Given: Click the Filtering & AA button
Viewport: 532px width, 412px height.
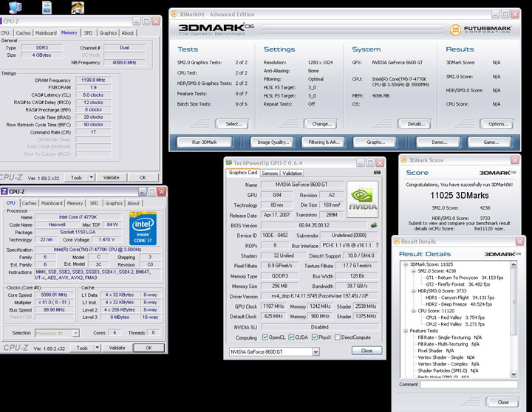Looking at the screenshot, I should [x=324, y=142].
